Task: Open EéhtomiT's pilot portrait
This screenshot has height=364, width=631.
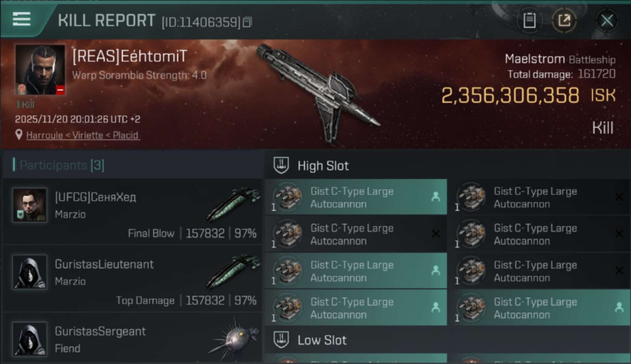Action: coord(40,69)
